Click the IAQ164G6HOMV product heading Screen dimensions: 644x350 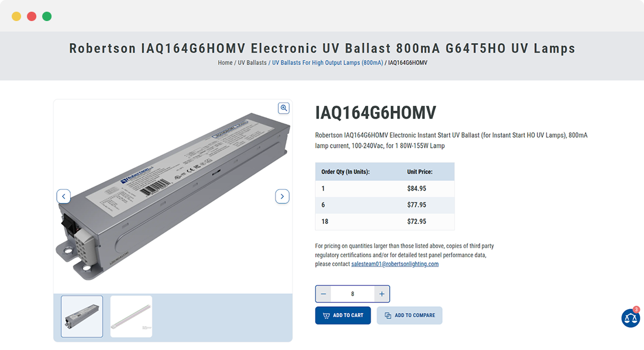376,113
